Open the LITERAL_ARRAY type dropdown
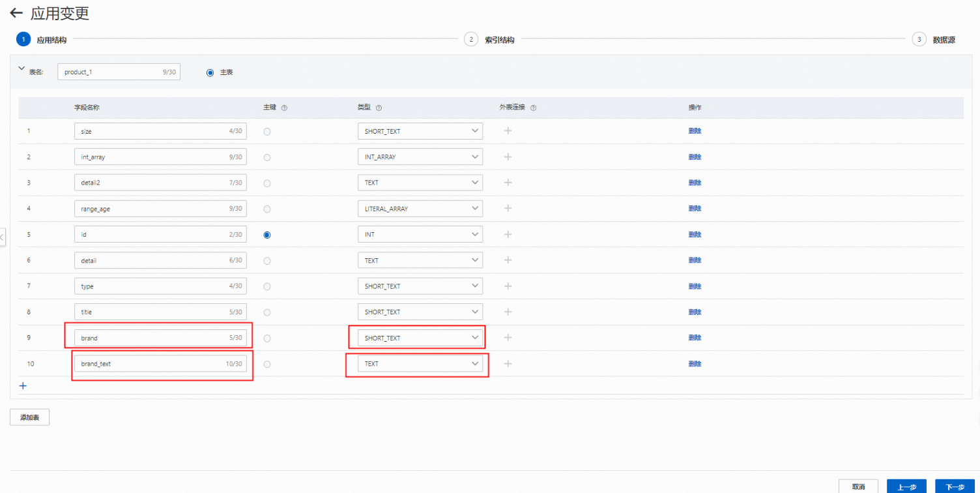 pyautogui.click(x=420, y=209)
